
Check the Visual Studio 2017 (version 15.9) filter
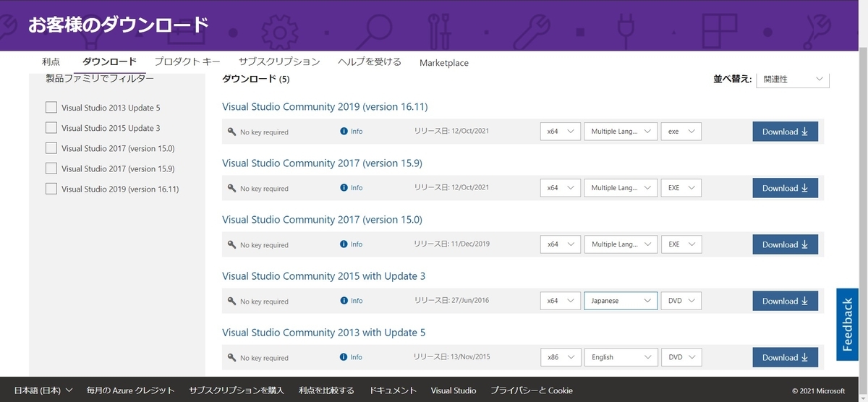click(51, 168)
